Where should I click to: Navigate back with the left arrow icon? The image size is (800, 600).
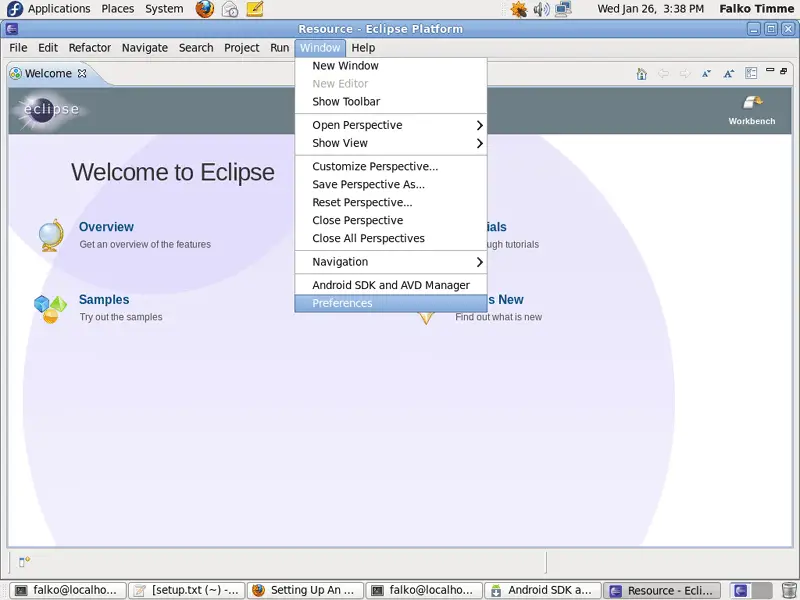[x=663, y=74]
